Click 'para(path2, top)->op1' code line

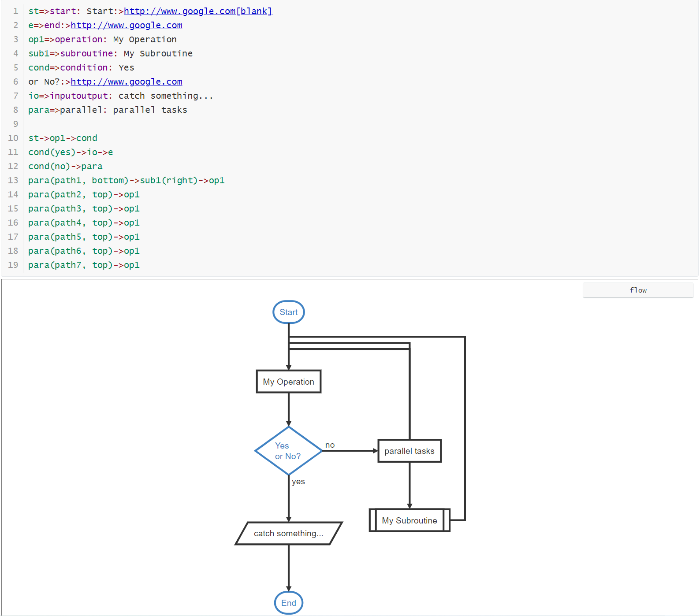coord(84,194)
